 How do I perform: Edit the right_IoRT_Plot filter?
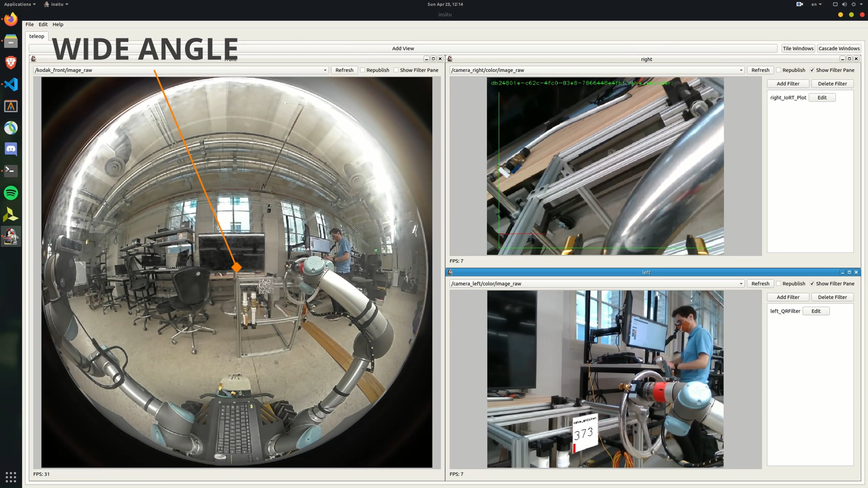[x=822, y=98]
